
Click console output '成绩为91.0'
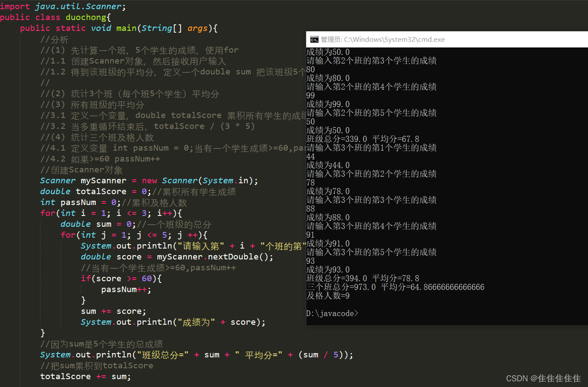point(328,244)
